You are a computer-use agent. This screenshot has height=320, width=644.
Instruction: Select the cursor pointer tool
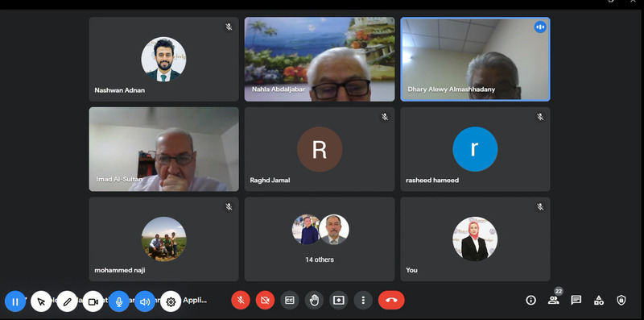(41, 301)
